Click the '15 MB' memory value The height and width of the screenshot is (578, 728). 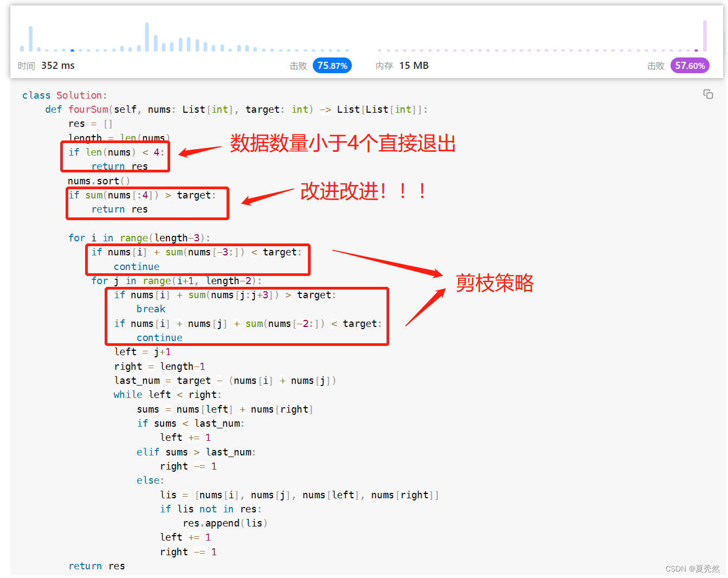414,66
